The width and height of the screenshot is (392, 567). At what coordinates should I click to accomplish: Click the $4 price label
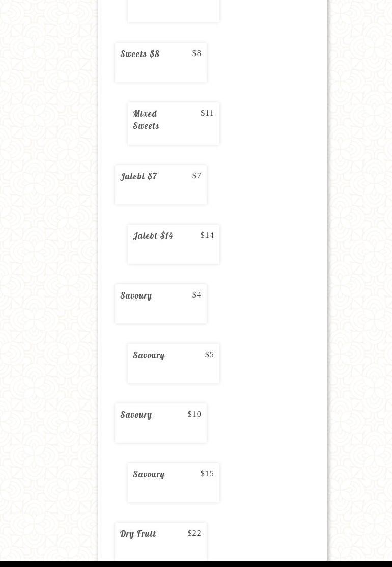(197, 295)
